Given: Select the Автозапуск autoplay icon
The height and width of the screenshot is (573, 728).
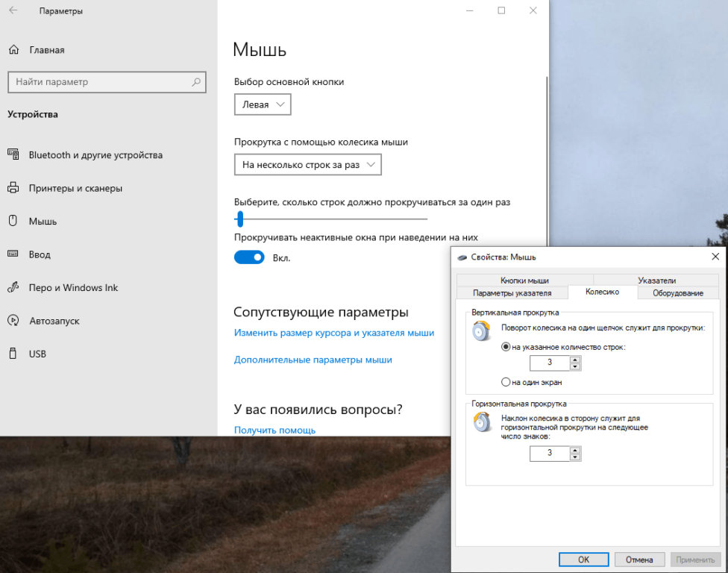Looking at the screenshot, I should (13, 320).
